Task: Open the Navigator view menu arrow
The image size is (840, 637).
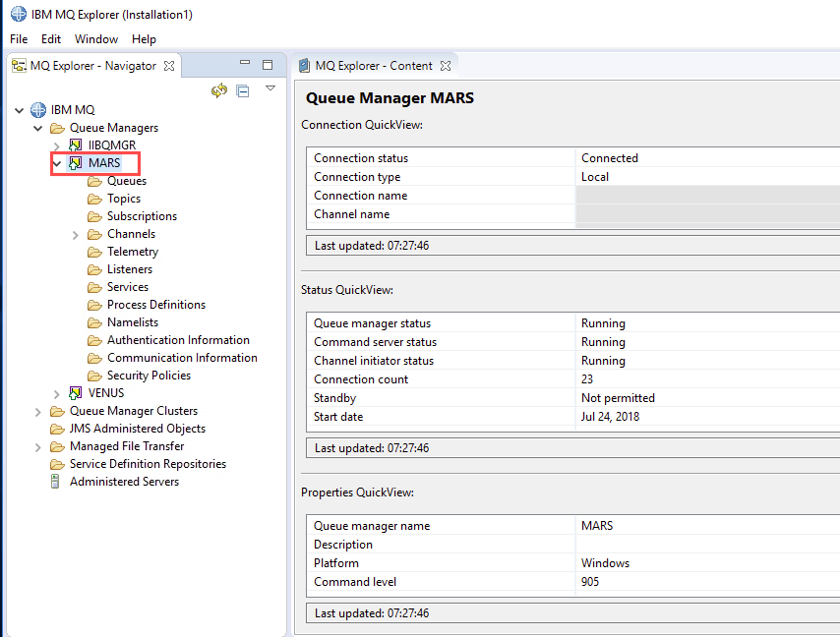Action: pyautogui.click(x=270, y=88)
